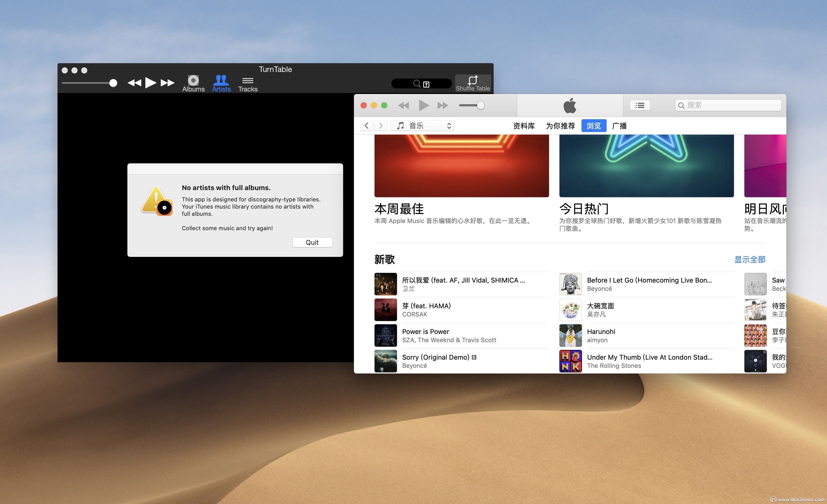Screen dimensions: 827x504
Task: Click fast-forward in the TurnTable window
Action: pos(167,83)
